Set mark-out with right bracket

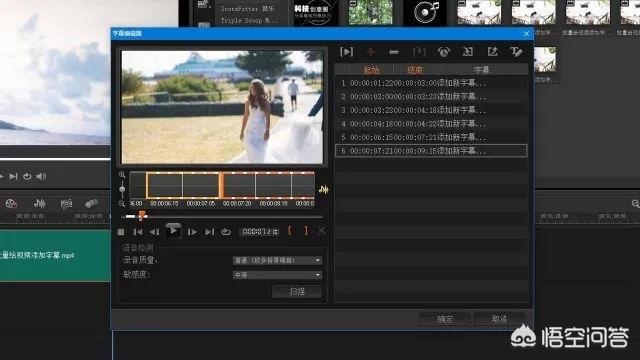coord(306,231)
